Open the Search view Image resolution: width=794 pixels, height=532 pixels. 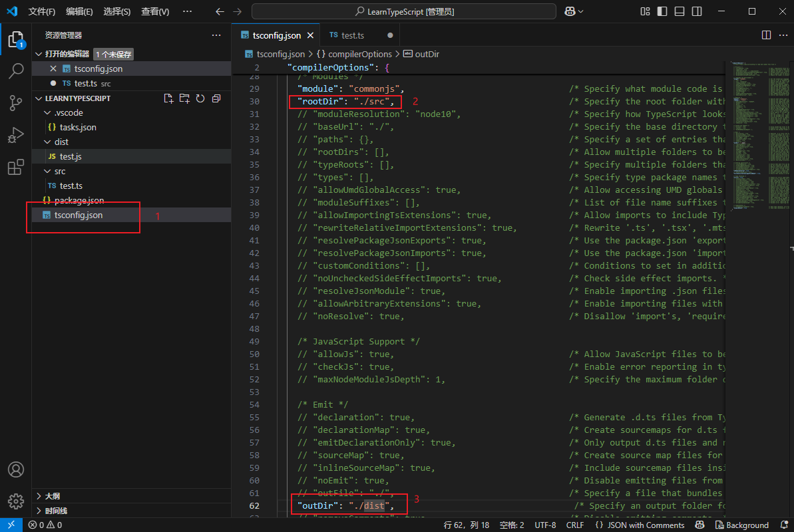(16, 70)
